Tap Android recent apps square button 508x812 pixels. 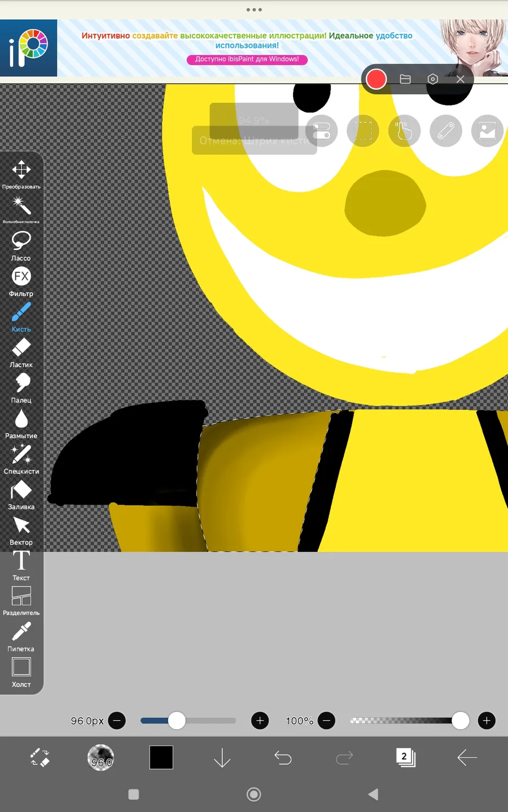[134, 795]
